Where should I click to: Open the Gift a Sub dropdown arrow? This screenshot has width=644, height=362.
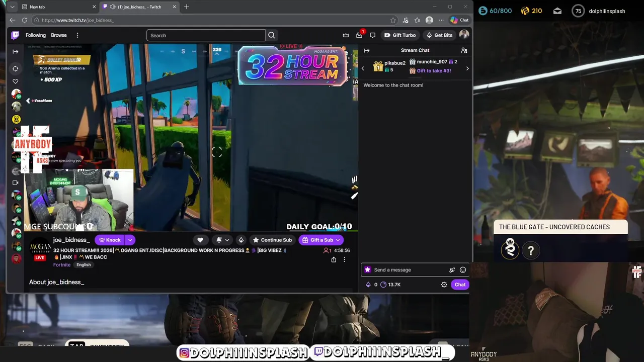click(x=339, y=240)
